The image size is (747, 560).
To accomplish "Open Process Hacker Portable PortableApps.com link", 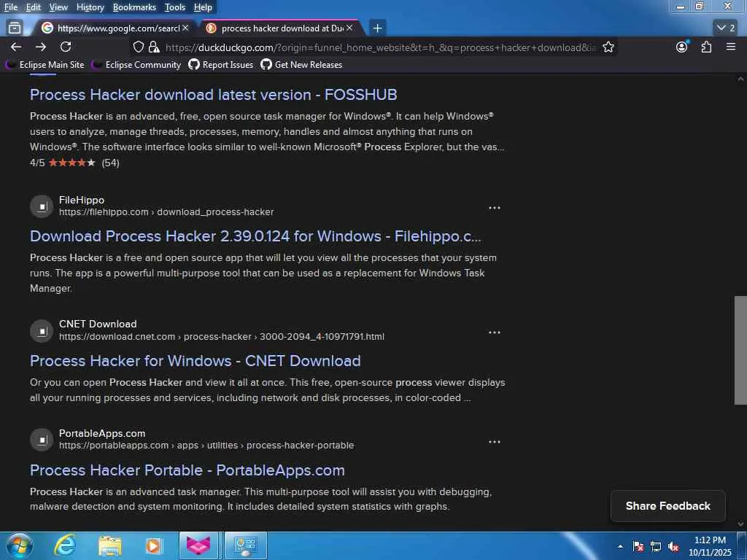I will click(187, 470).
